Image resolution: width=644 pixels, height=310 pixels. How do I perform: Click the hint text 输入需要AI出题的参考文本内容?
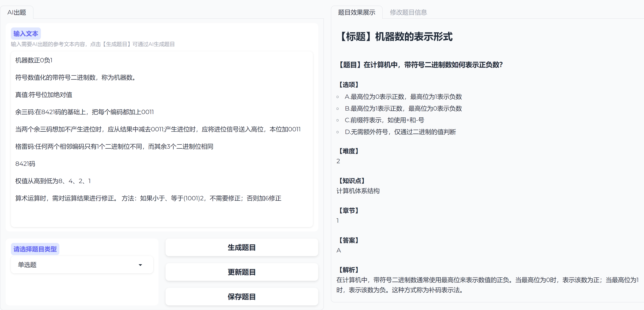93,44
